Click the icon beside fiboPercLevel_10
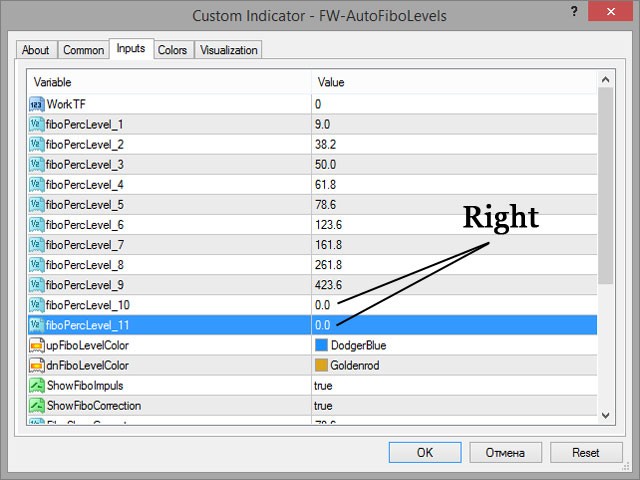The height and width of the screenshot is (480, 640). point(36,305)
